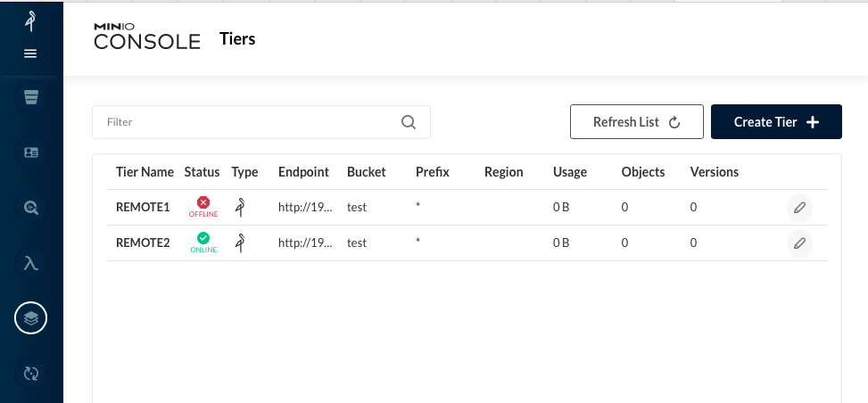This screenshot has width=868, height=403.
Task: Select the Tiers layers sidebar icon
Action: coord(31,317)
